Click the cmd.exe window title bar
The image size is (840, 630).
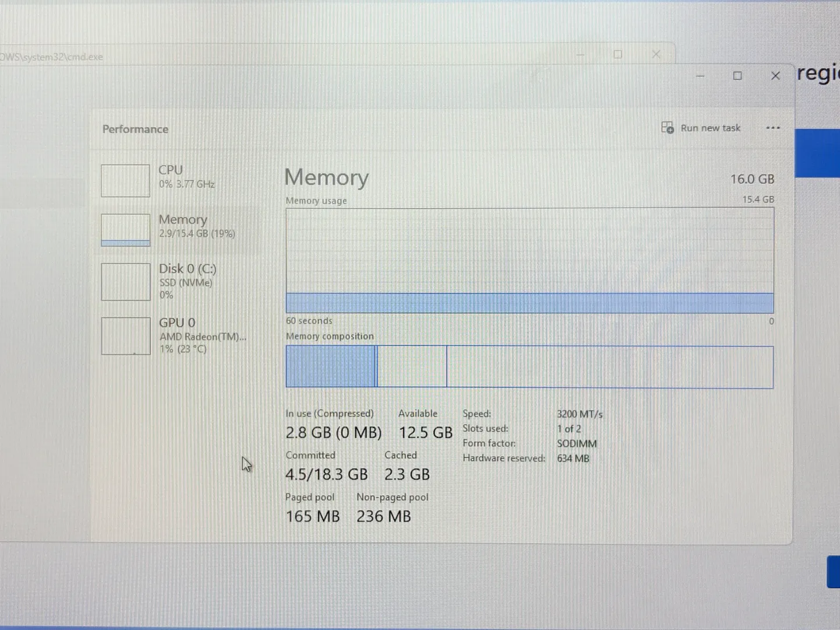click(x=292, y=56)
